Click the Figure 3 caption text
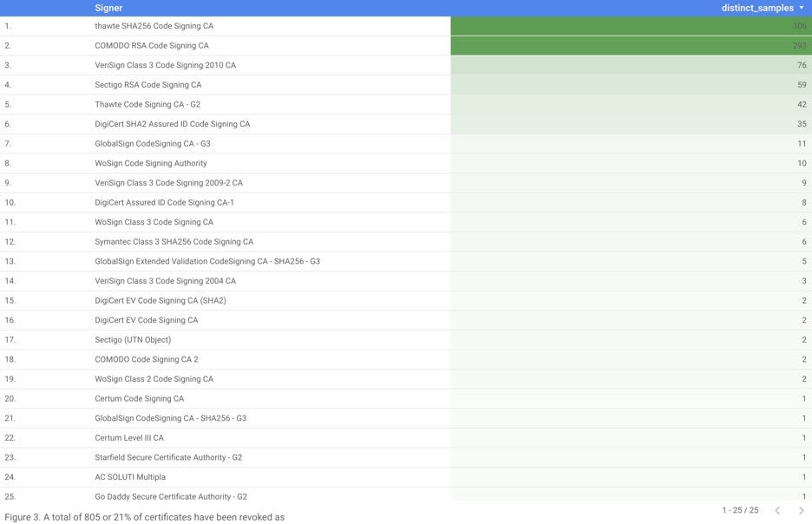Image resolution: width=812 pixels, height=524 pixels. 145,517
